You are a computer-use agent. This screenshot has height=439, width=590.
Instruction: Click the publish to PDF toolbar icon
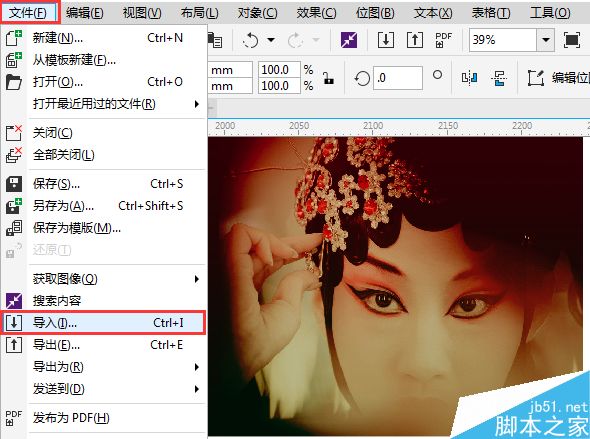pyautogui.click(x=444, y=40)
